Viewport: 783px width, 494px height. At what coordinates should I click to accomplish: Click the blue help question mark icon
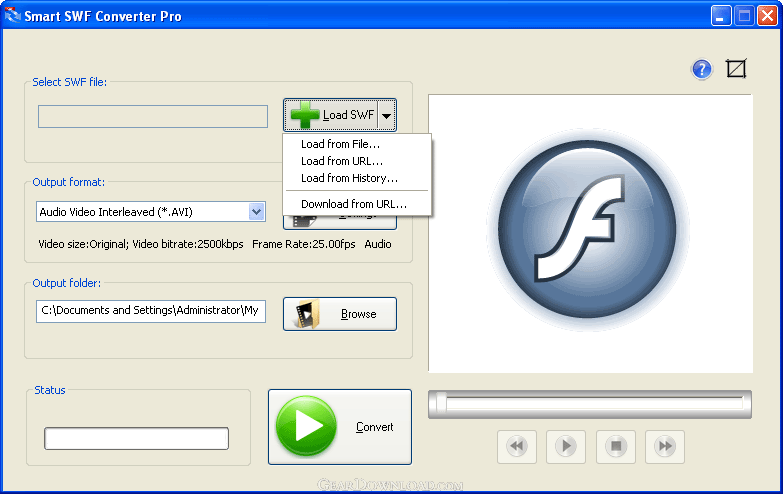coord(702,69)
